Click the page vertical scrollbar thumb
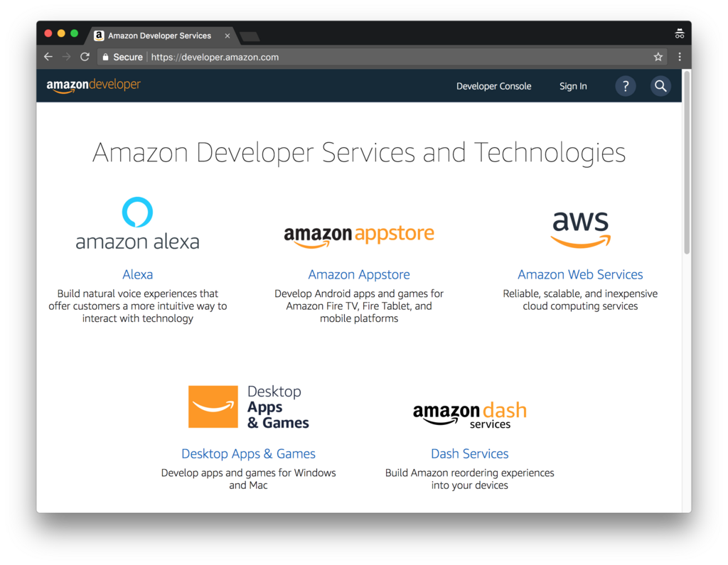The image size is (728, 565). tap(687, 163)
